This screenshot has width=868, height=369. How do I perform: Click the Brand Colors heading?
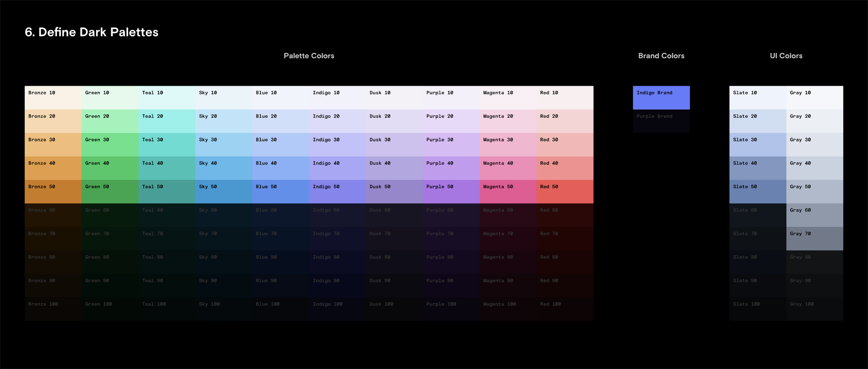[661, 56]
